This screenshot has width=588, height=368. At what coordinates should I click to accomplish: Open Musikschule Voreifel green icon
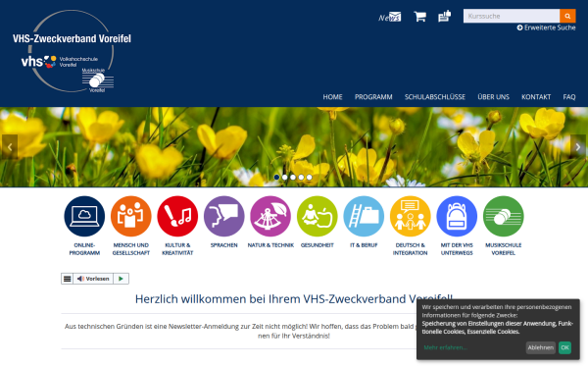click(504, 216)
